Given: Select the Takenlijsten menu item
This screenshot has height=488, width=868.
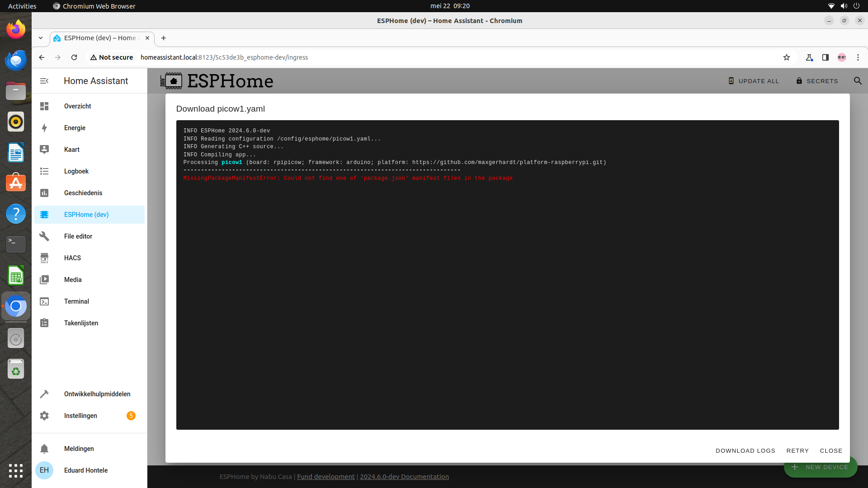Looking at the screenshot, I should 90,323.
